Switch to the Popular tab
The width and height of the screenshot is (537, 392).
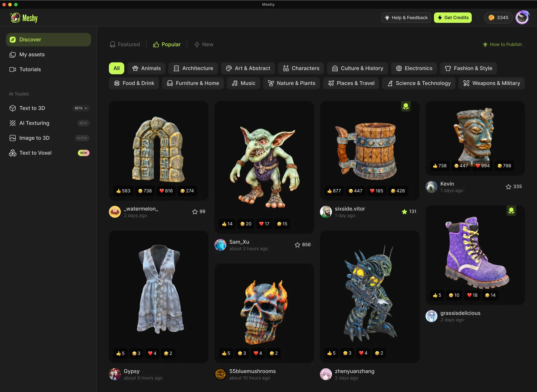pos(167,44)
